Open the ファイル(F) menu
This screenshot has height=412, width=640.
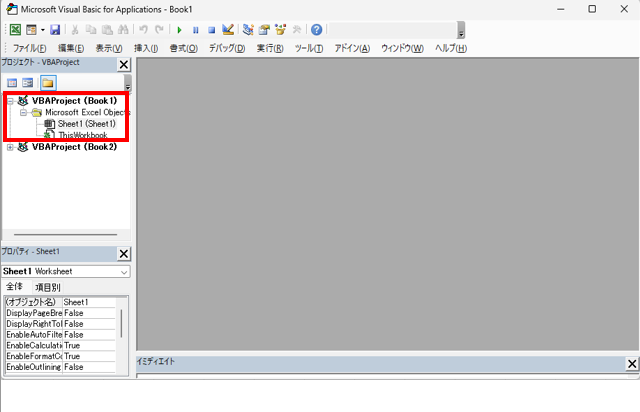29,48
